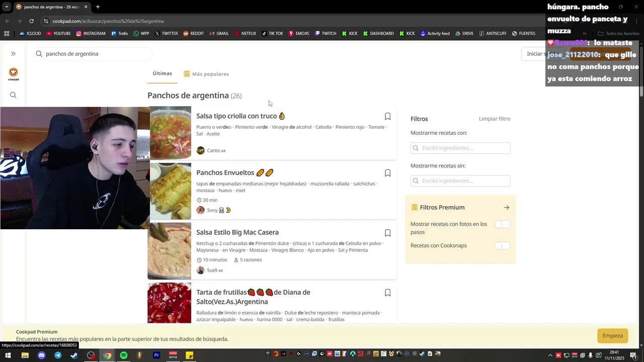The height and width of the screenshot is (362, 644).
Task: Click the search field containing 'panchos de argentina'
Action: tap(93, 54)
